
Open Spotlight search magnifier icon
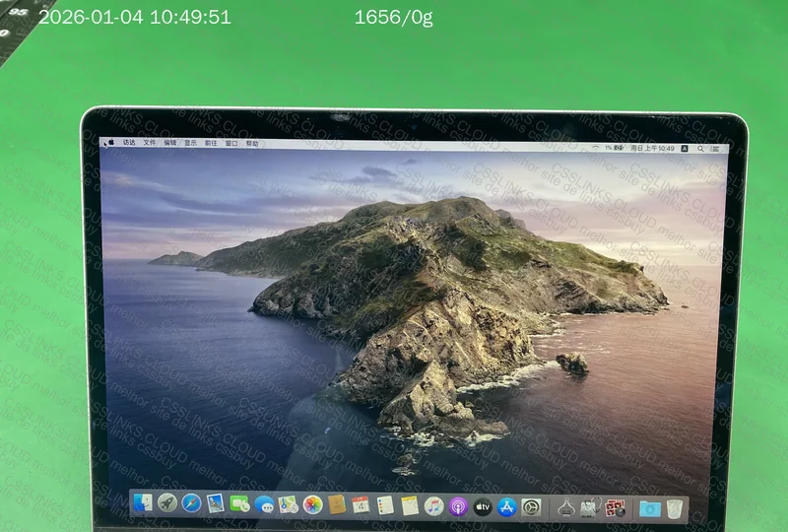(x=700, y=149)
